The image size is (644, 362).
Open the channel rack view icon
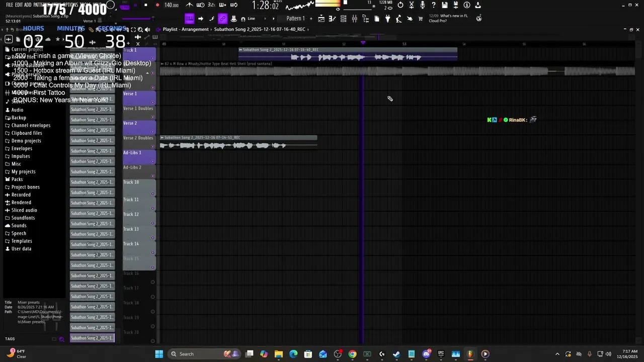click(x=343, y=19)
